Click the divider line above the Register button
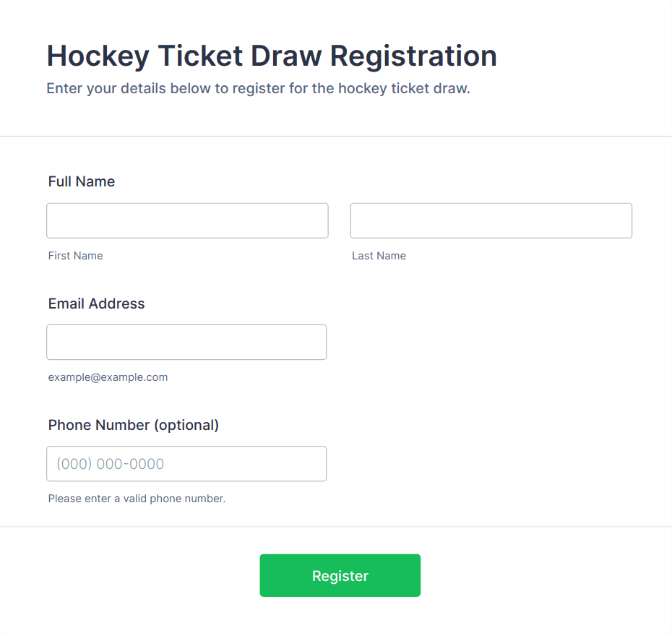Image resolution: width=672 pixels, height=633 pixels. tap(336, 527)
